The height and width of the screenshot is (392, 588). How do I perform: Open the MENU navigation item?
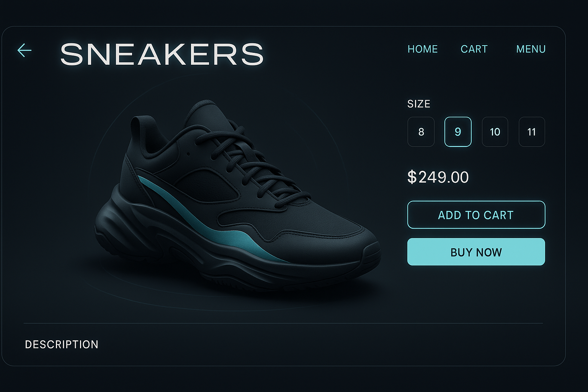[x=531, y=49]
